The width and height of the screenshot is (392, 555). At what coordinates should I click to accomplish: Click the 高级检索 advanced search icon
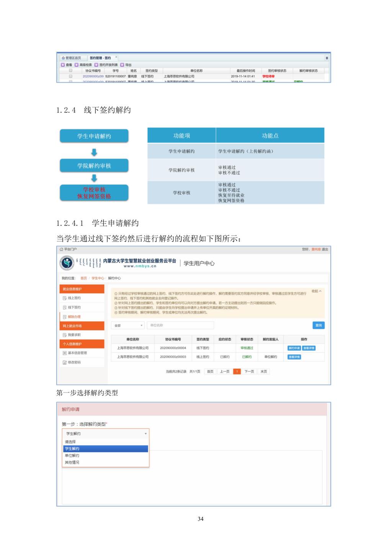pos(77,65)
